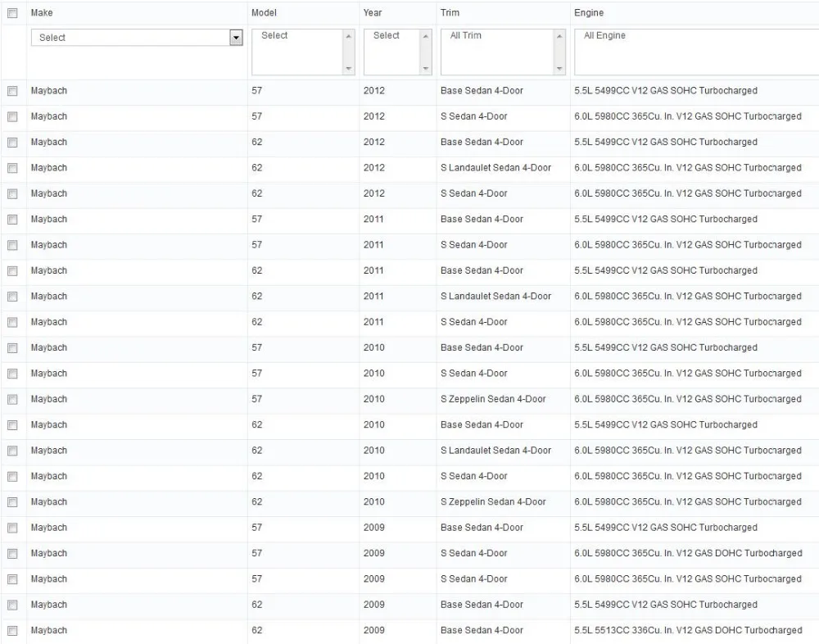
Task: Click S Sedan 4-Door in the 2010 62 row
Action: (x=473, y=476)
